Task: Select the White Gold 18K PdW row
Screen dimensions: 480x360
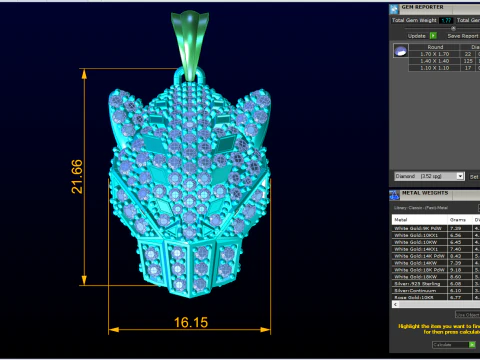Action: 436,270
